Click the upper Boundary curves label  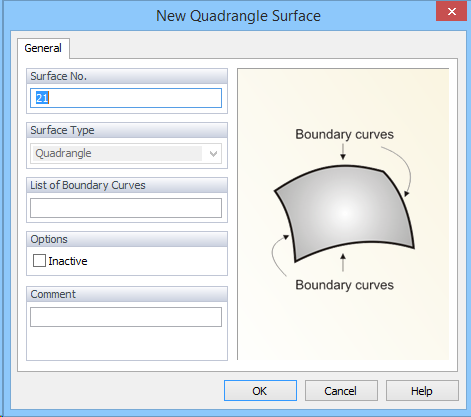pos(344,134)
